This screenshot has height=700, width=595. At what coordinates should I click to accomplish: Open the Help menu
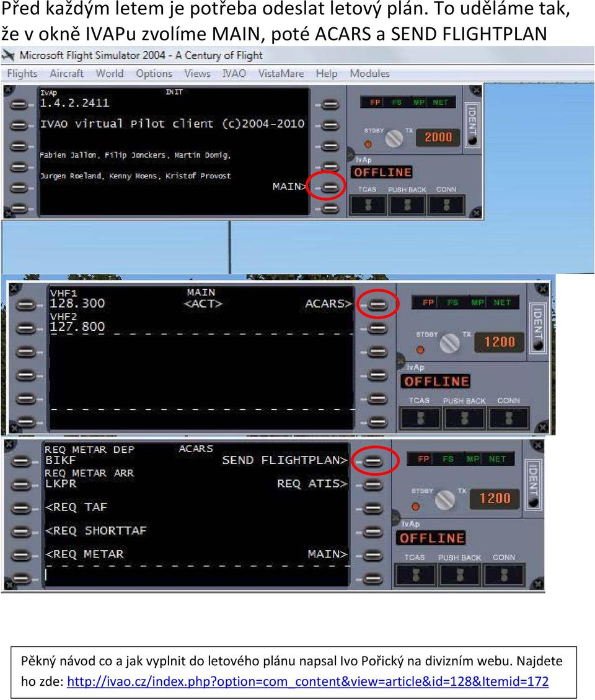coord(327,74)
